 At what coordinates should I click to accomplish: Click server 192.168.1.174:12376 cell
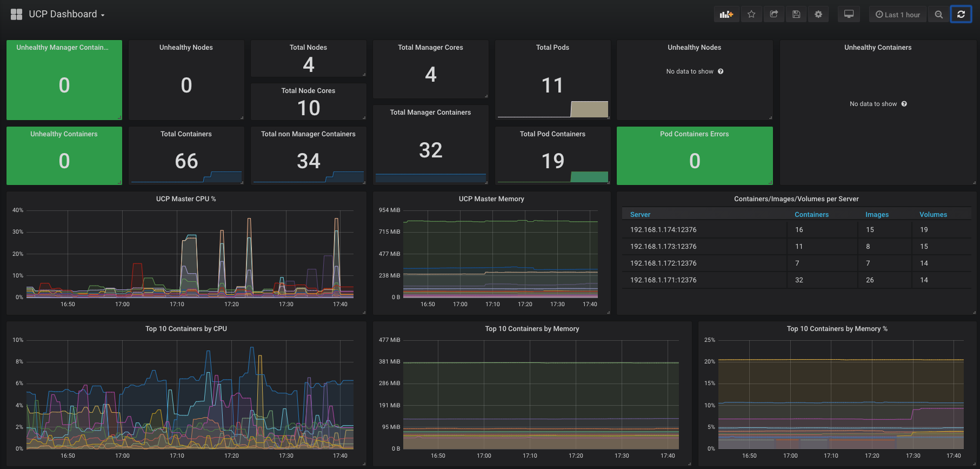pyautogui.click(x=663, y=230)
